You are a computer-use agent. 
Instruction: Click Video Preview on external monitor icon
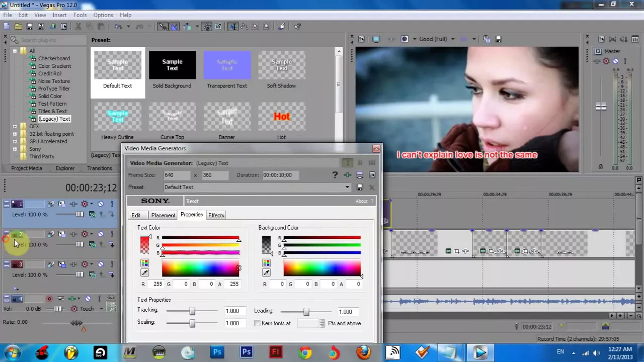click(x=376, y=39)
